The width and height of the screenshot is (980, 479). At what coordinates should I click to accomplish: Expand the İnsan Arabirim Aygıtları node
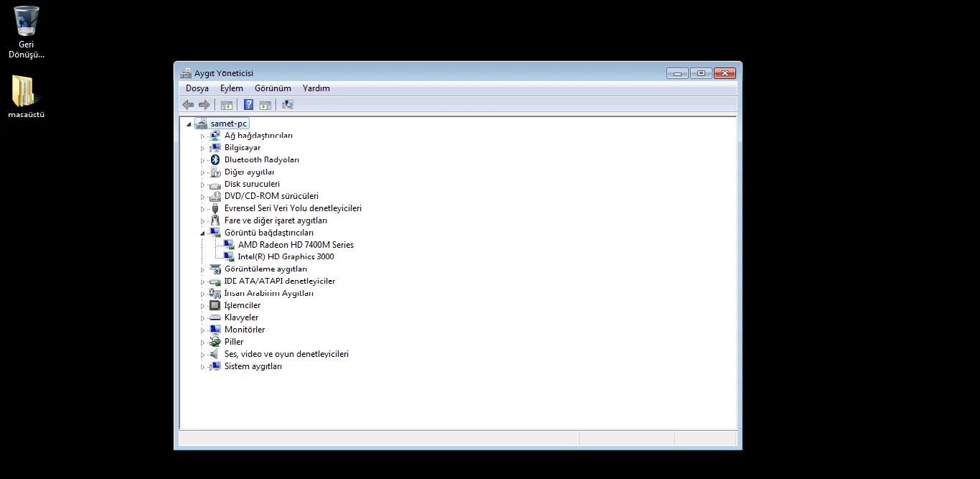click(202, 294)
